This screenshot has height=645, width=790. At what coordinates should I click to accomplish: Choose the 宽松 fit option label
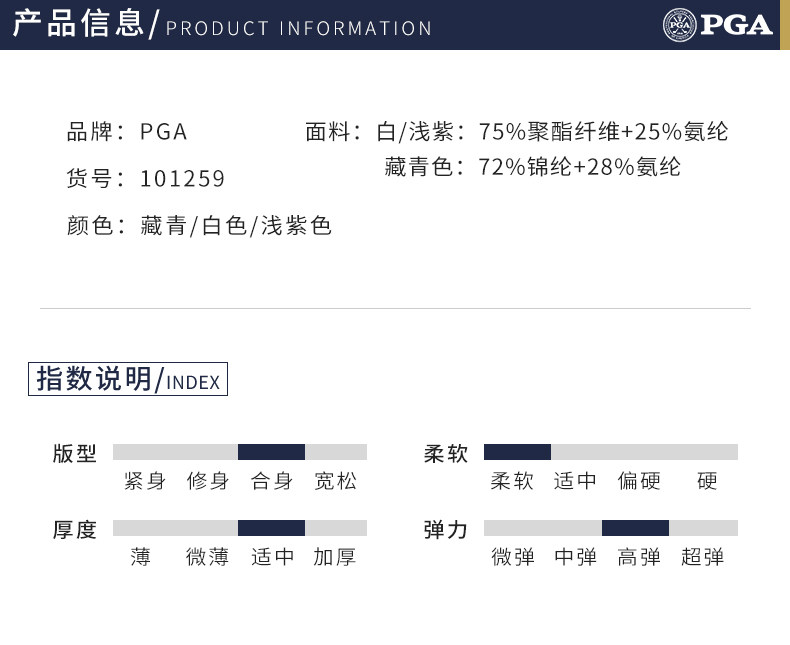point(335,481)
